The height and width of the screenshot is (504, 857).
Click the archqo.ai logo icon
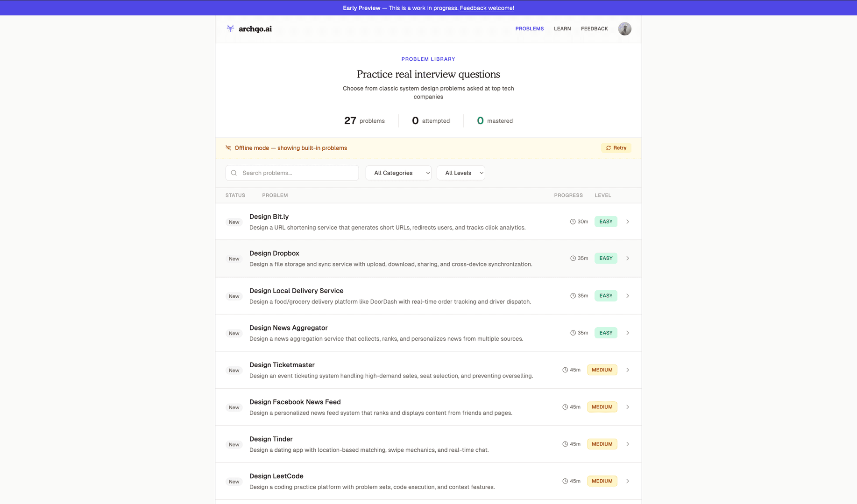[230, 28]
